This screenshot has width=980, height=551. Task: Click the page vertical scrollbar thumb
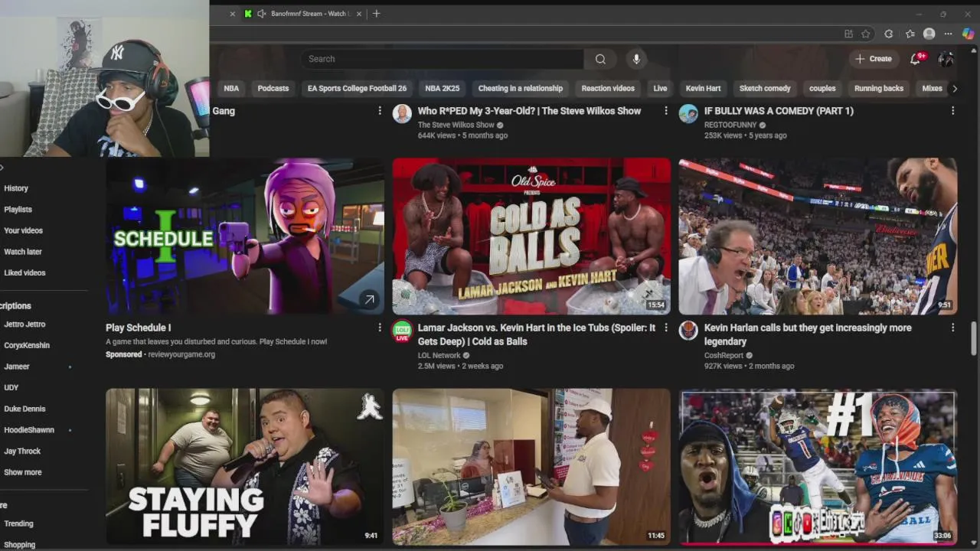(x=975, y=338)
